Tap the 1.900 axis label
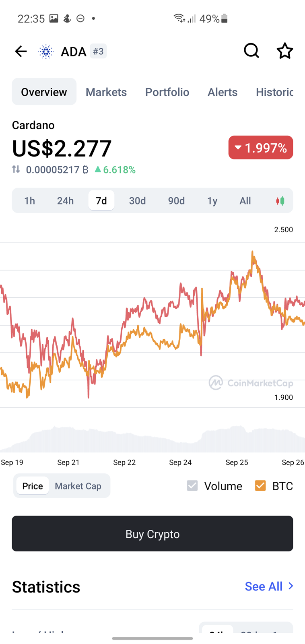This screenshot has width=305, height=644. (283, 397)
